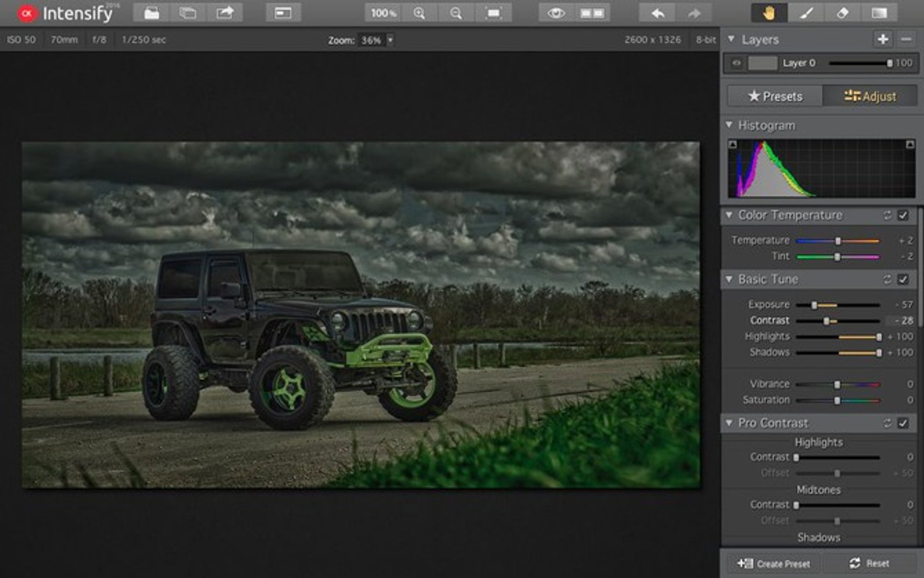Toggle the eye preview icon in toolbar
This screenshot has height=578, width=924.
[x=556, y=13]
